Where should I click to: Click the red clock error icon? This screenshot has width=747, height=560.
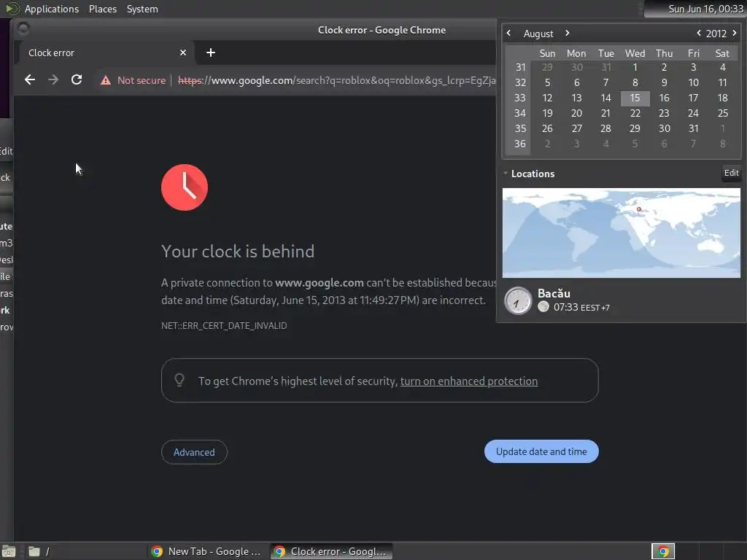(185, 187)
